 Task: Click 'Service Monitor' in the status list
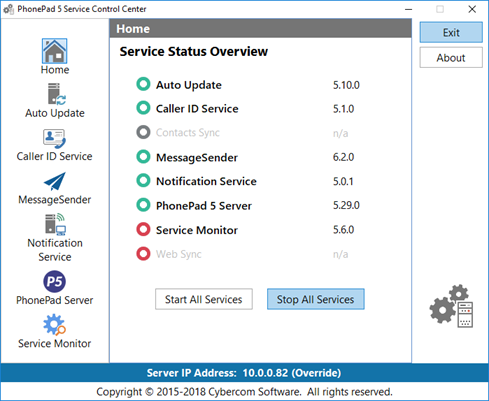click(197, 230)
